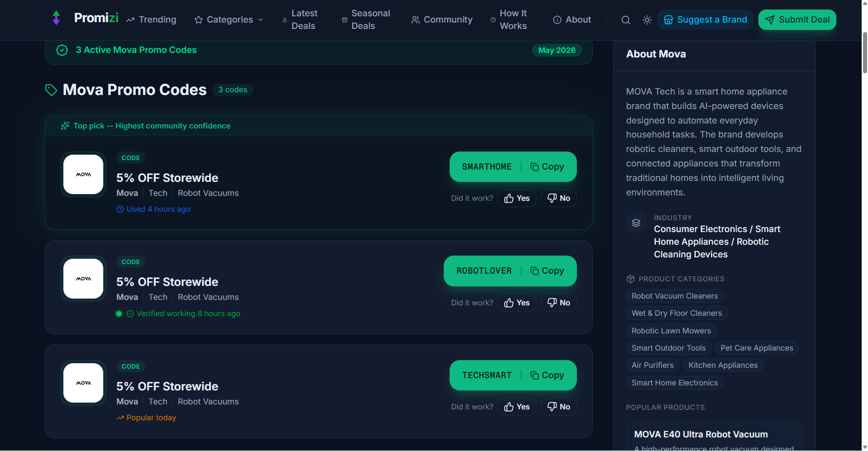868x451 pixels.
Task: Click the Promizi brand name
Action: tap(96, 18)
